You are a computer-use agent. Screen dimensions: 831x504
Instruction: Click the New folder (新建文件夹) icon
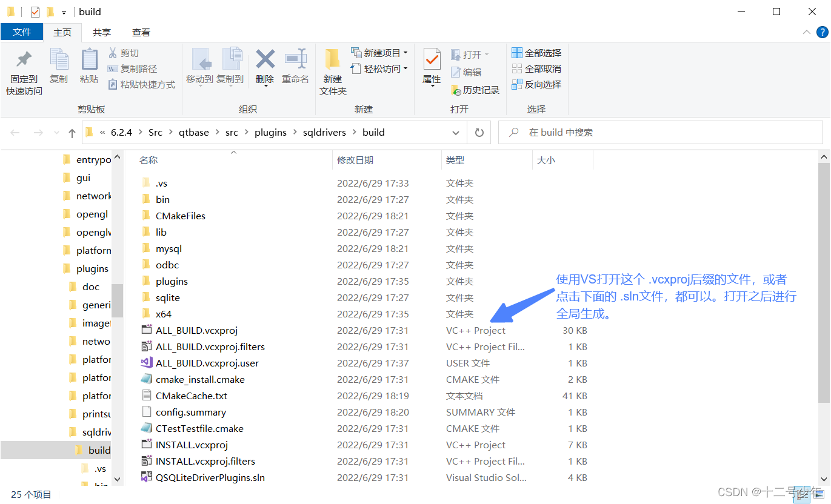click(x=333, y=59)
